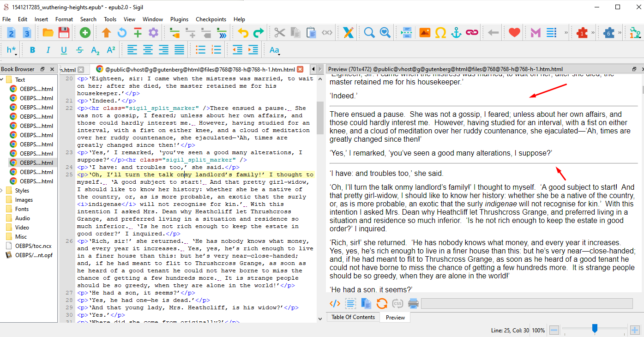Open Find and Replace magnifier icon
Image resolution: width=644 pixels, height=337 pixels.
[x=369, y=33]
